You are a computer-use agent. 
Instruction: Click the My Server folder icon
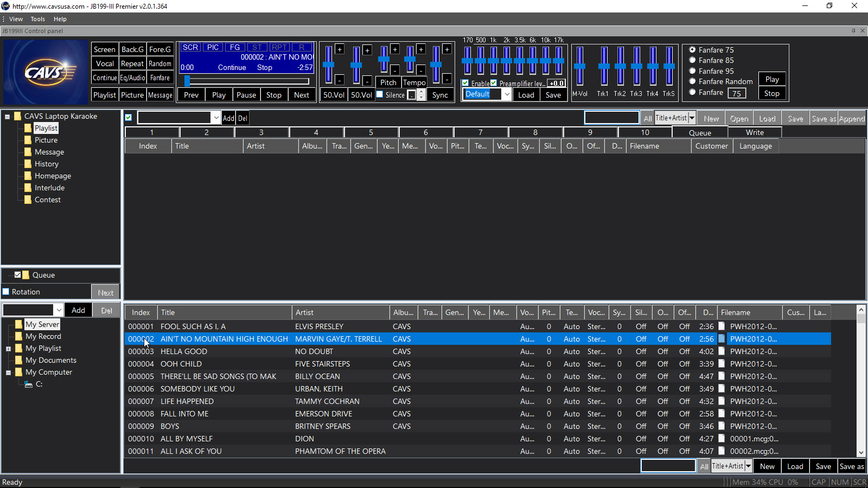[19, 324]
